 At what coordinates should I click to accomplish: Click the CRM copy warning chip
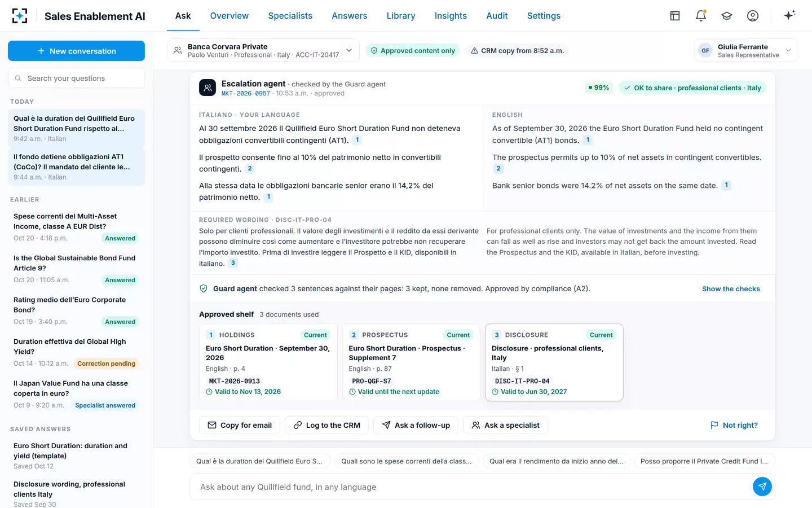518,51
